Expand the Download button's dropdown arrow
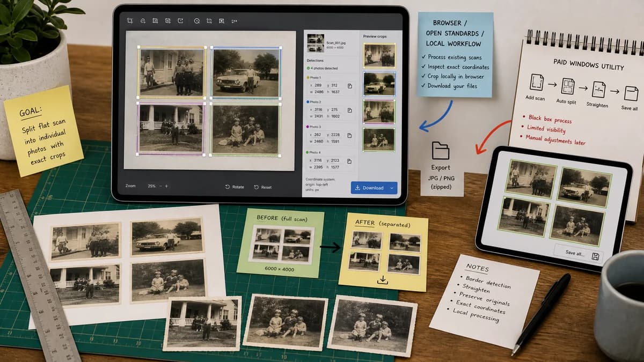This screenshot has width=644, height=362. 392,188
